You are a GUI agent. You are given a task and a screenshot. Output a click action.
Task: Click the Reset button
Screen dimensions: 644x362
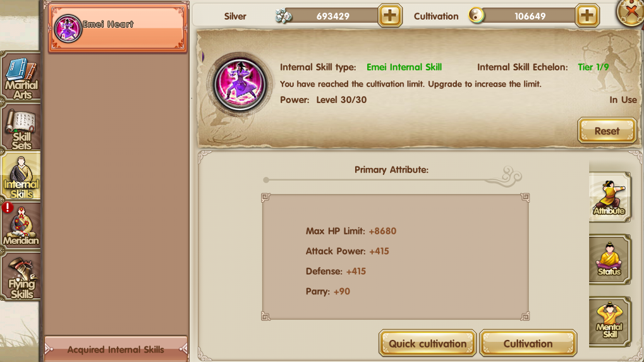(x=607, y=131)
